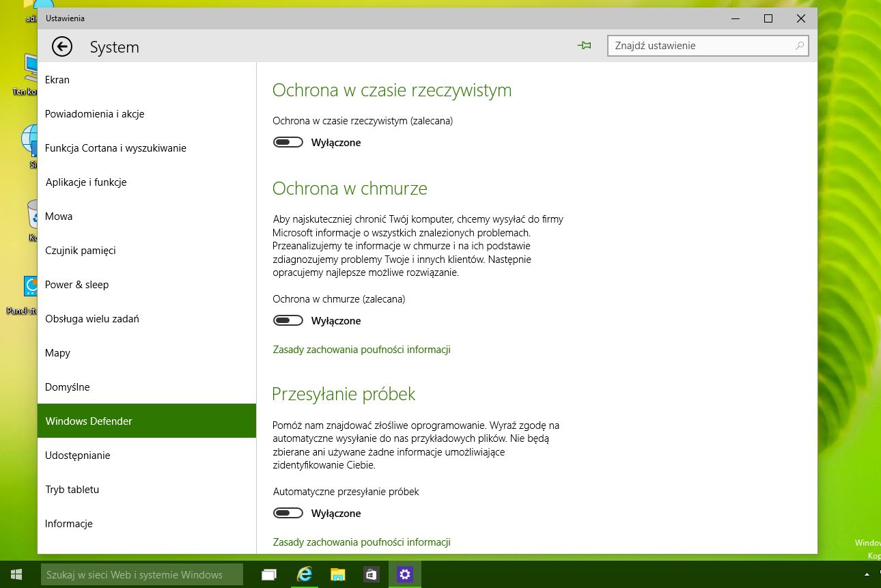
Task: Open the Windows Store from the taskbar
Action: tap(371, 574)
